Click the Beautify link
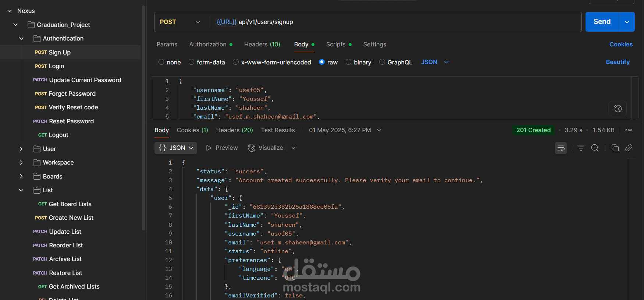Screen dimensions: 644x300 pos(618,62)
